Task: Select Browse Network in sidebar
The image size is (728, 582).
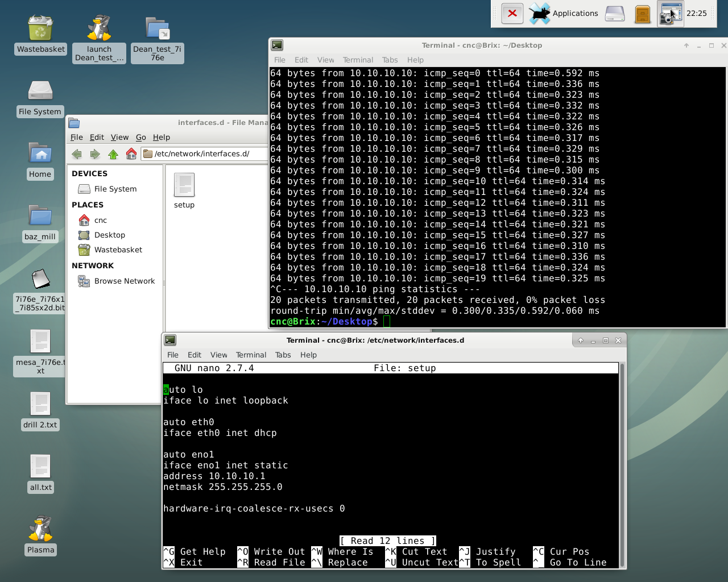Action: (x=124, y=281)
